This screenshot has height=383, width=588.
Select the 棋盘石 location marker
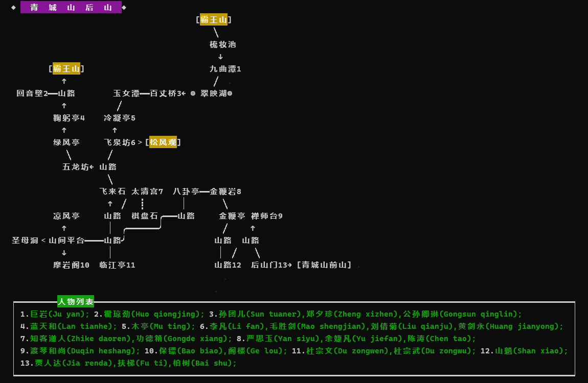144,216
